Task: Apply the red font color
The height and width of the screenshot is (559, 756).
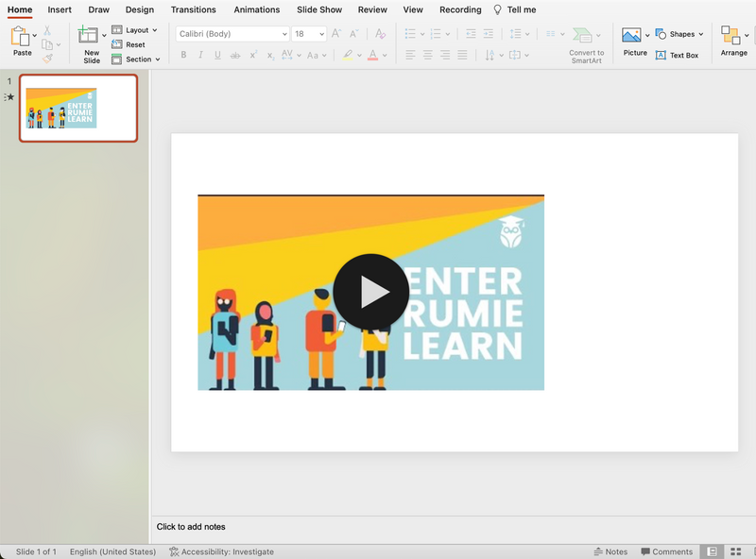Action: click(x=372, y=55)
